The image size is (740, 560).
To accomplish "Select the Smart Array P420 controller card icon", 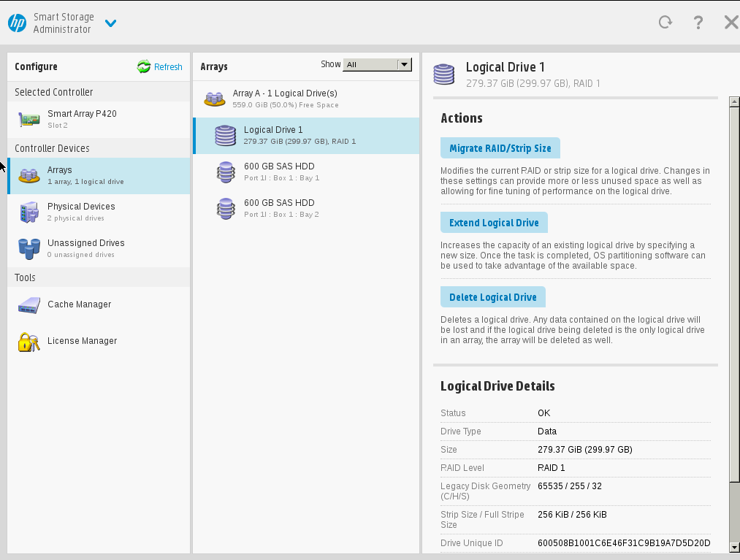I will pyautogui.click(x=28, y=119).
